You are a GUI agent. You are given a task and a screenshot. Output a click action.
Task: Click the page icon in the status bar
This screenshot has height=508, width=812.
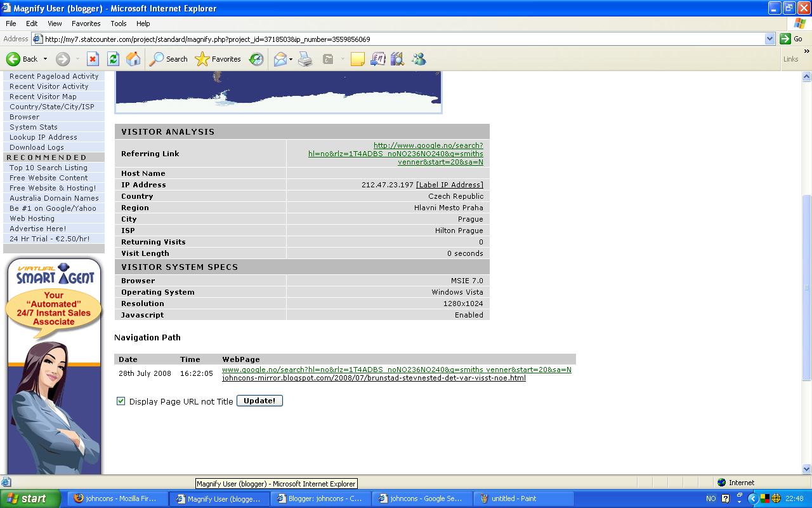coord(6,483)
